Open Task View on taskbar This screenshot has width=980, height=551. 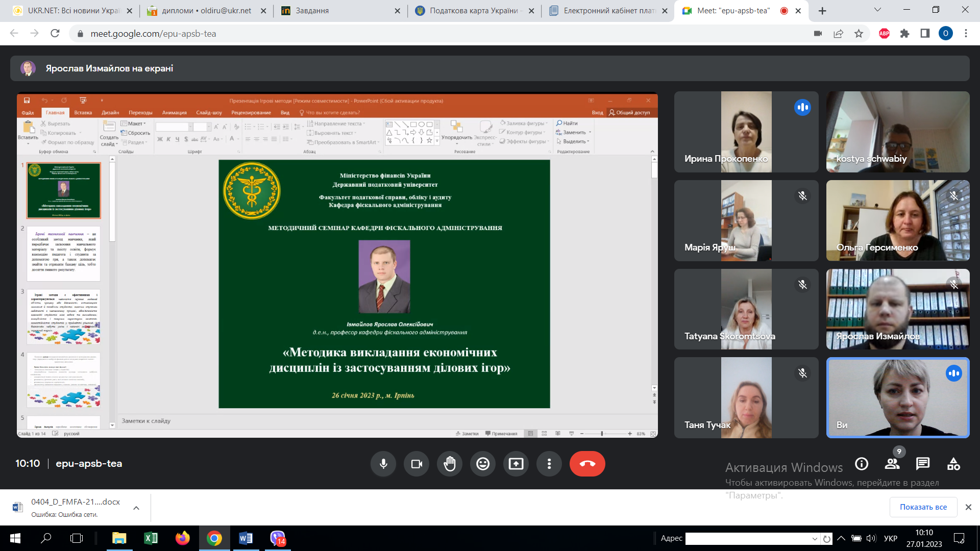click(x=77, y=538)
